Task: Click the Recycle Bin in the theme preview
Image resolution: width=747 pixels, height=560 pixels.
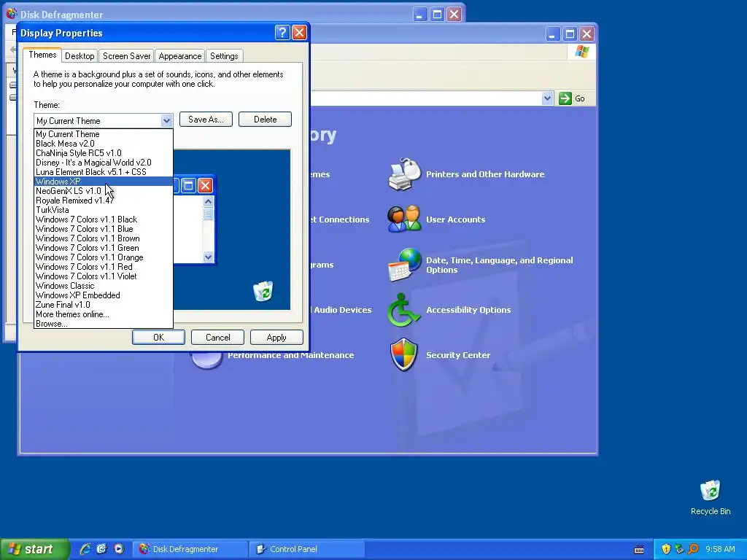Action: point(263,291)
